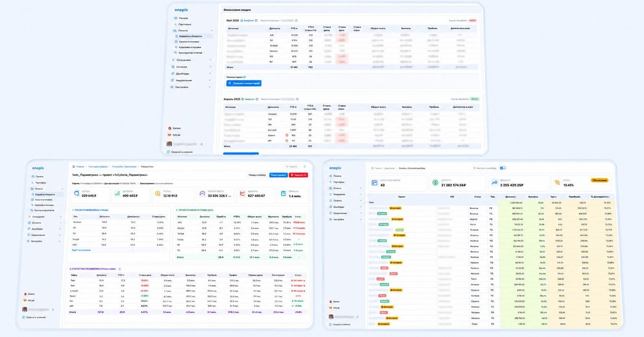
Task: Click the blue Редактировать button
Action: pyautogui.click(x=278, y=175)
